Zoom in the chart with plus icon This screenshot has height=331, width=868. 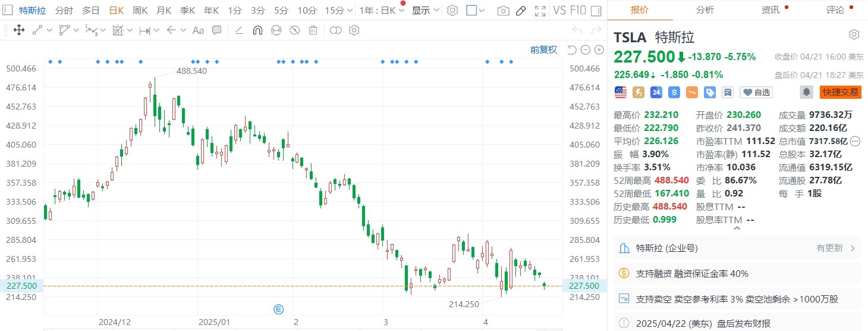[x=597, y=50]
